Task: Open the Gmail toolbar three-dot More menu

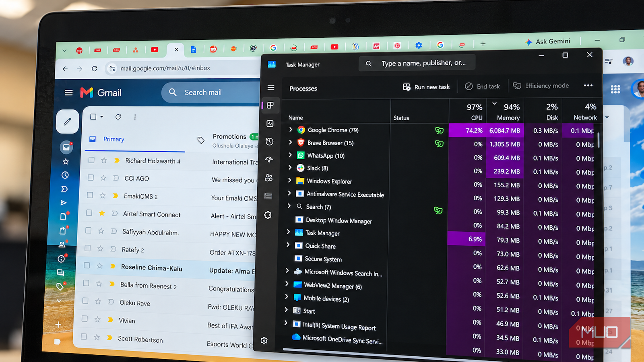Action: pyautogui.click(x=135, y=117)
